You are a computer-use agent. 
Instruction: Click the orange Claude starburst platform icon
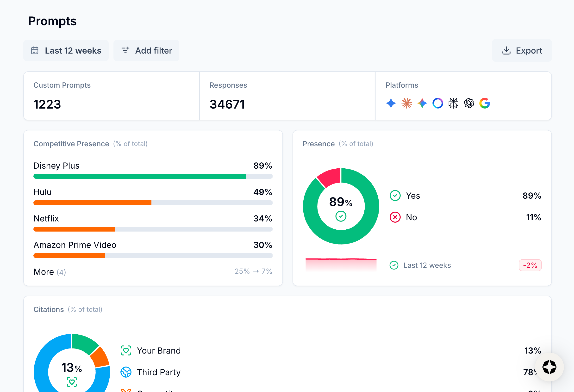[406, 103]
